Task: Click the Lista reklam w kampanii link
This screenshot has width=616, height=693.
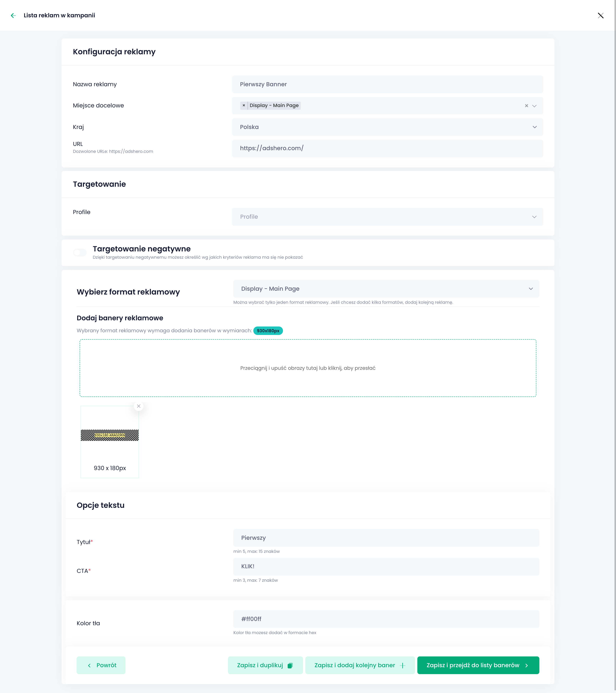Action: (59, 15)
